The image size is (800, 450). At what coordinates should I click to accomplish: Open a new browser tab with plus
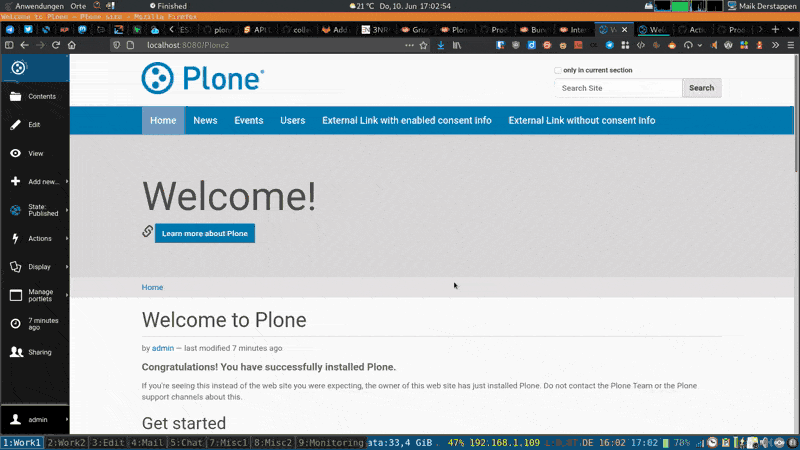[x=776, y=30]
